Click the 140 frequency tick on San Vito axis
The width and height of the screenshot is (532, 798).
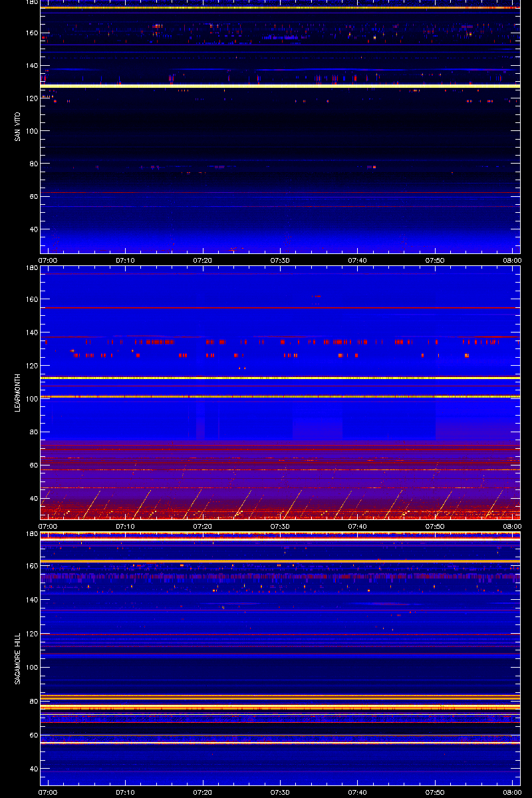[32, 66]
